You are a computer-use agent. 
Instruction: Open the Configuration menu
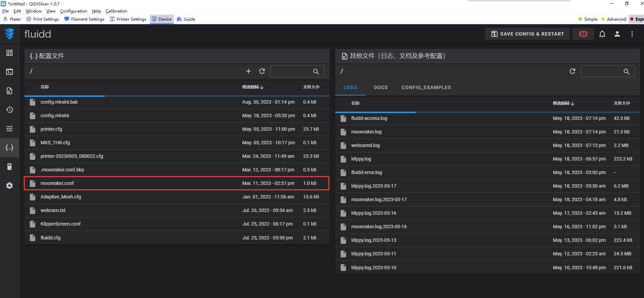click(x=74, y=11)
